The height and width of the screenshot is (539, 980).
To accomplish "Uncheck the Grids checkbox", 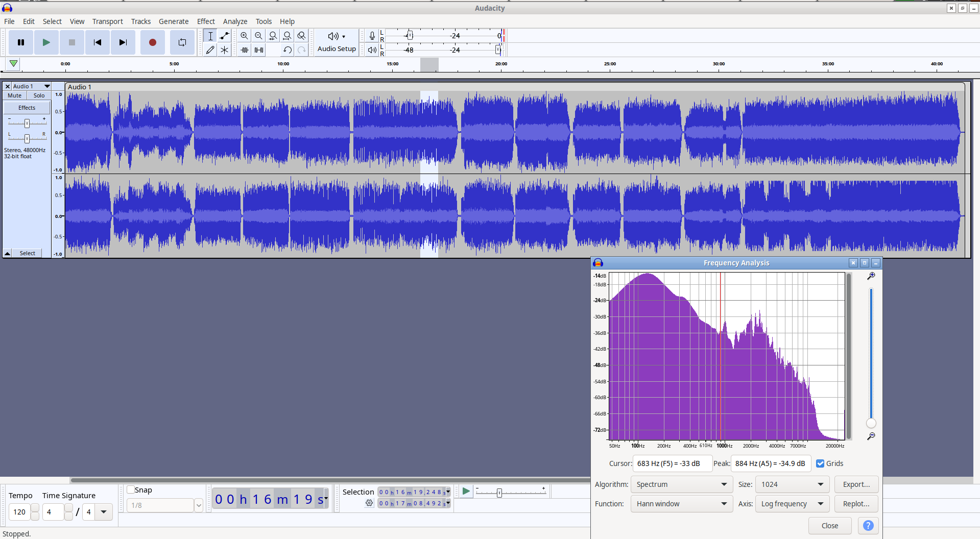I will pos(820,463).
